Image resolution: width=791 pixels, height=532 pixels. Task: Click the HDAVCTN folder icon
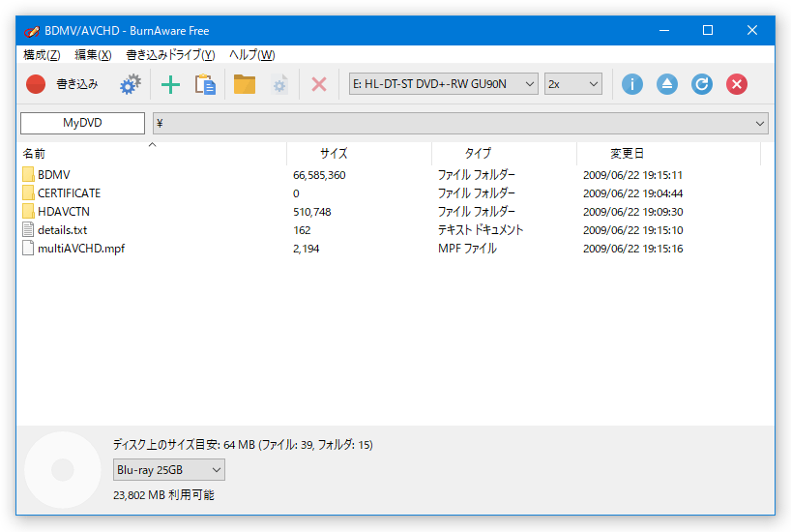pyautogui.click(x=28, y=211)
